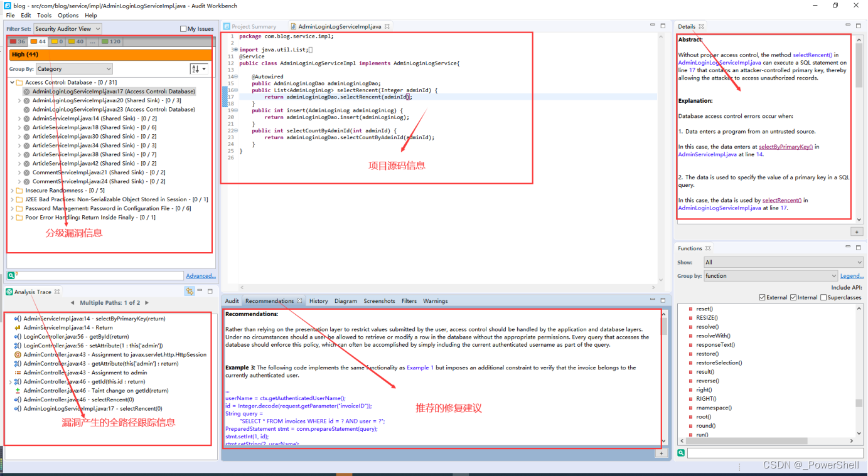Select the reset() function entry

(704, 309)
